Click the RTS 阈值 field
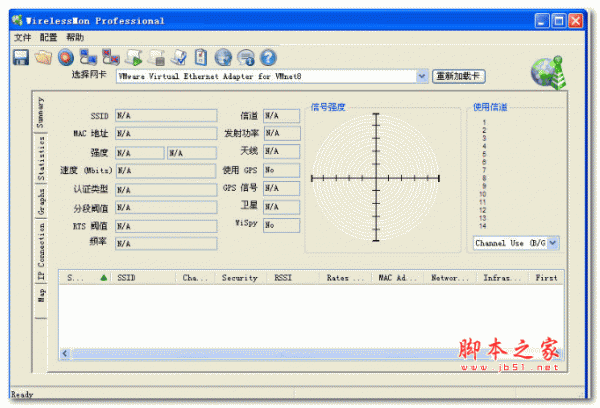600x408 pixels. click(x=166, y=226)
